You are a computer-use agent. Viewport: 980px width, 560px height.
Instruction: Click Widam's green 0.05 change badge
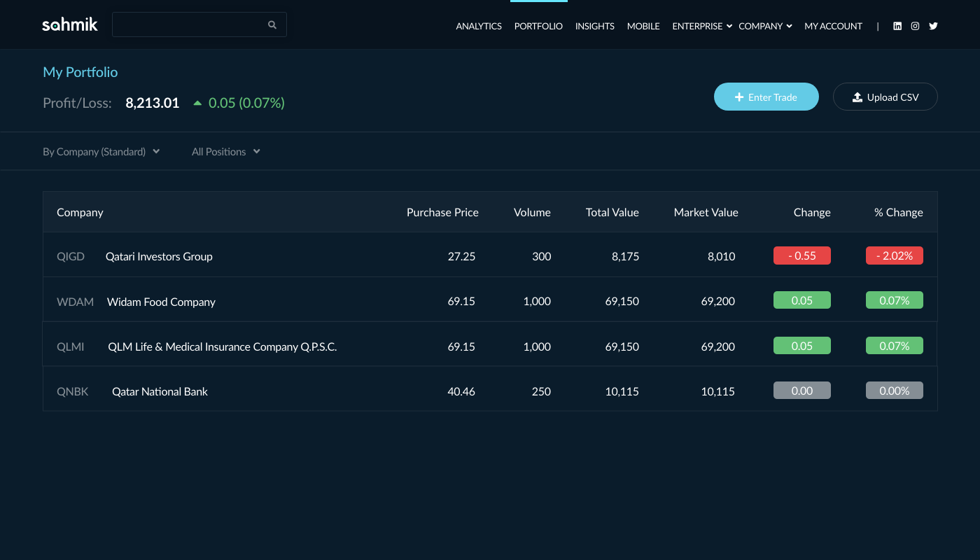[x=802, y=300]
